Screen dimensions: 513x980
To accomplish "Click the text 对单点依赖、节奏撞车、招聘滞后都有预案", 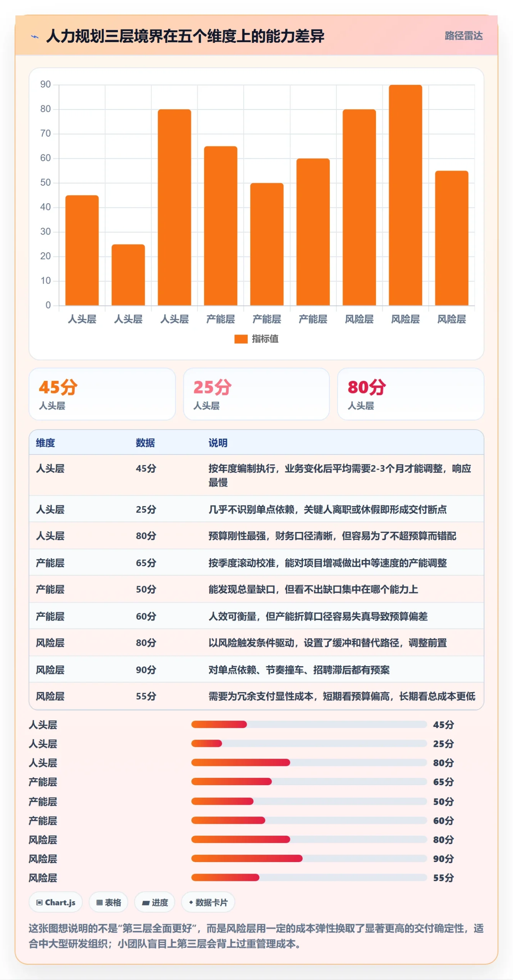I will (x=299, y=670).
